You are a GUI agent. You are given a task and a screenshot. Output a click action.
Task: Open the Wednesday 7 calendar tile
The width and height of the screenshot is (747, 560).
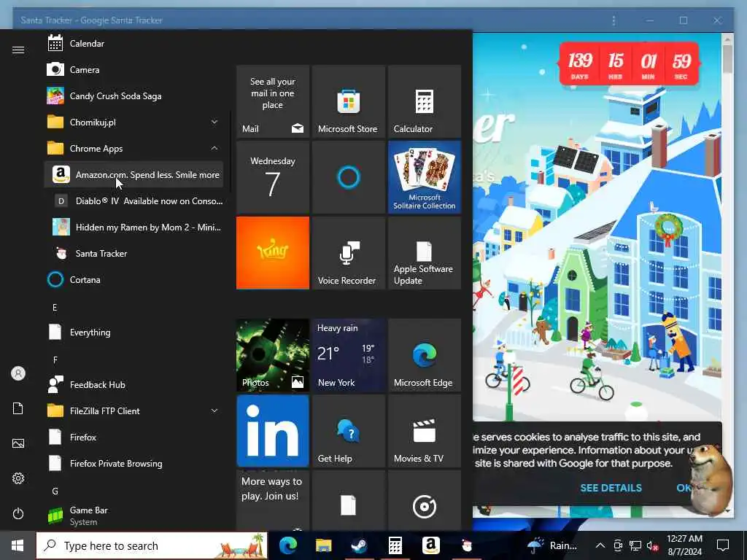pos(273,177)
